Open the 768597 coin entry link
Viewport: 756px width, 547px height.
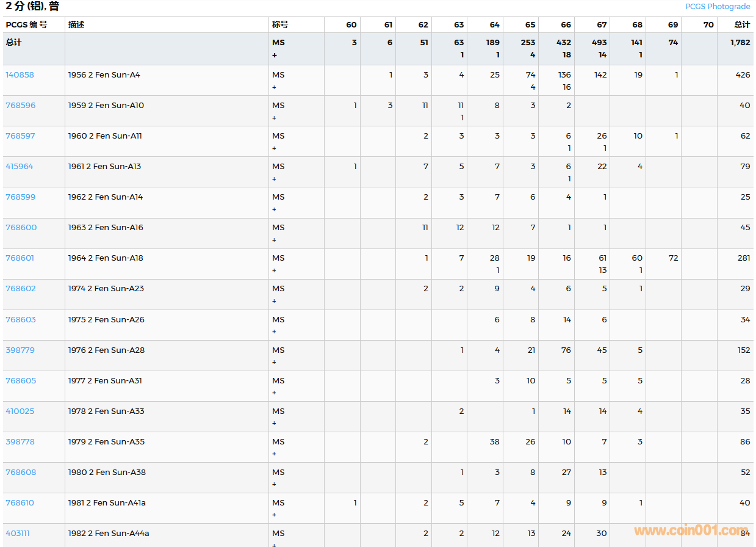click(21, 136)
